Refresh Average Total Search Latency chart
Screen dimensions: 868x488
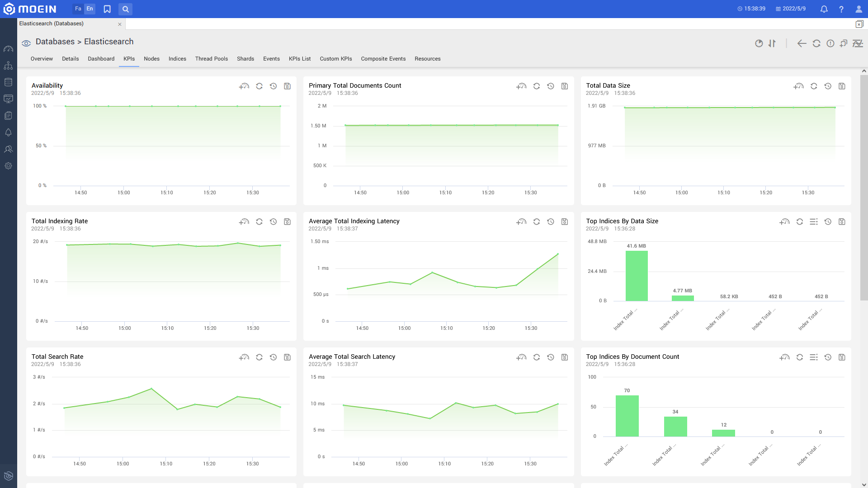(537, 357)
